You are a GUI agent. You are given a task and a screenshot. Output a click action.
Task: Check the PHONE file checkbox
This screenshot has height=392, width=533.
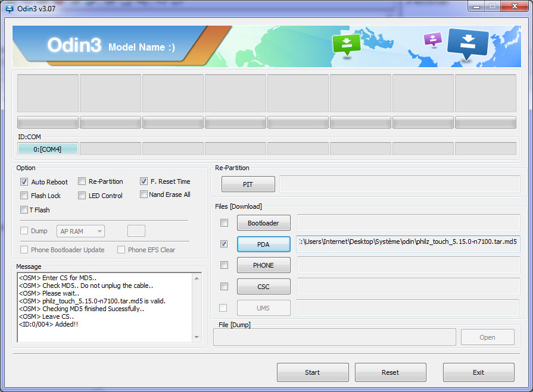[224, 265]
